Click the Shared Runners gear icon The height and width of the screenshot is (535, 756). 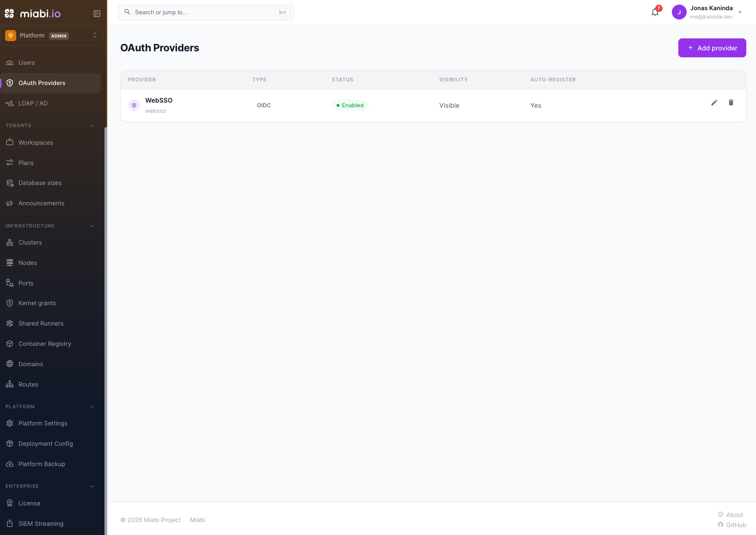click(10, 324)
